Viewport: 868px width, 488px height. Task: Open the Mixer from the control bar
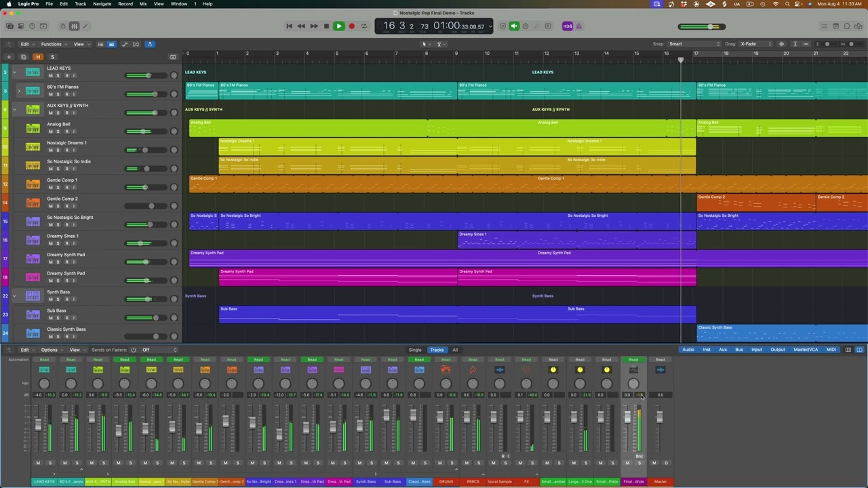(x=74, y=26)
